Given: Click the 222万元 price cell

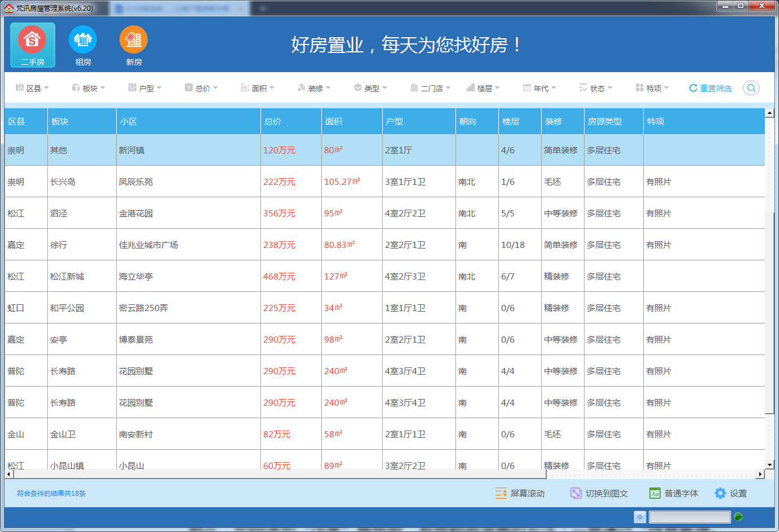Looking at the screenshot, I should [291, 181].
